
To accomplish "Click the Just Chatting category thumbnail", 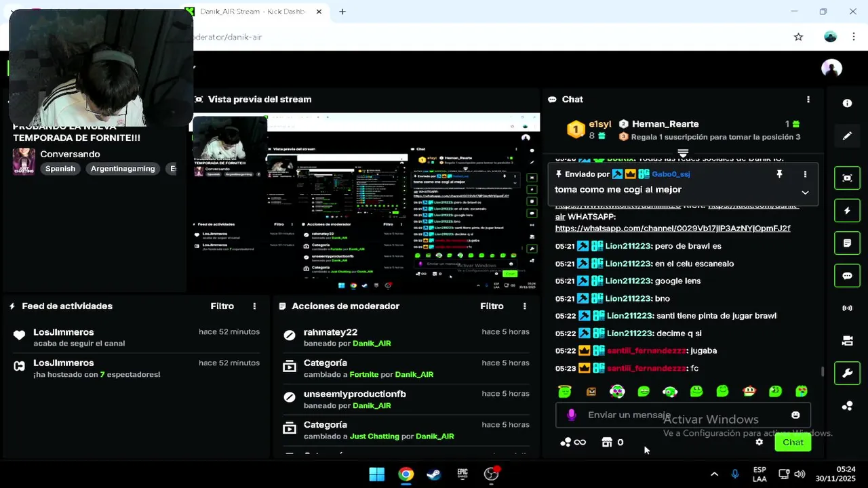I will [24, 161].
